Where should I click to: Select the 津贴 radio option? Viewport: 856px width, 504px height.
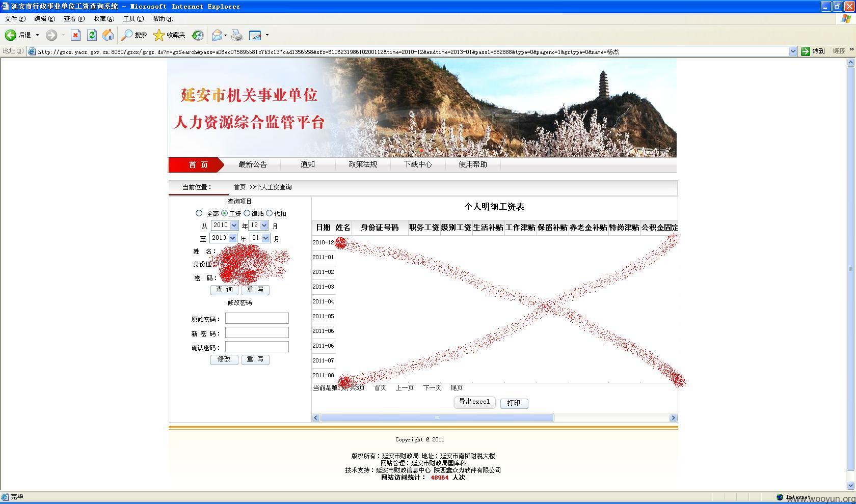[x=247, y=213]
